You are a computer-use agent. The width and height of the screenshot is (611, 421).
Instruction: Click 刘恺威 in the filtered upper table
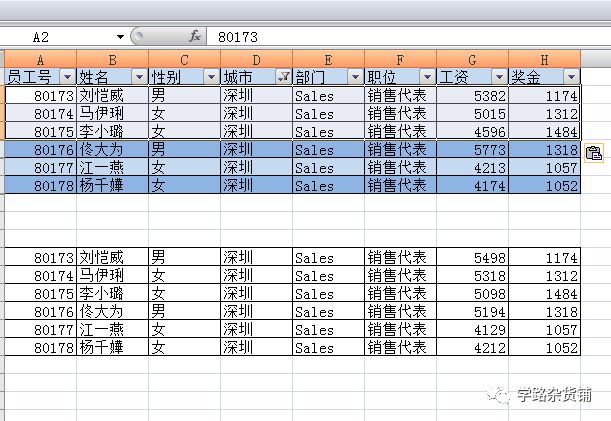[x=101, y=95]
